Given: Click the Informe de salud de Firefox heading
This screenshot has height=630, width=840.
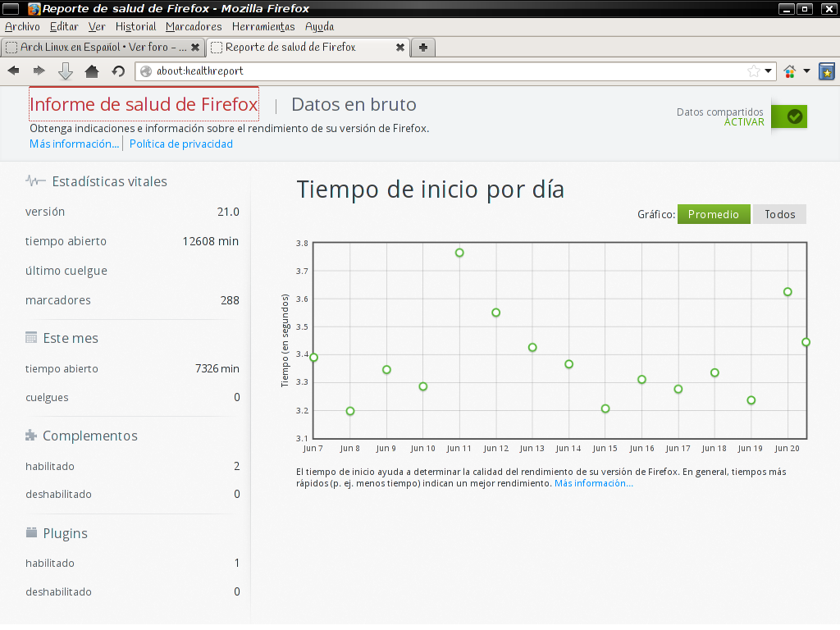Looking at the screenshot, I should coord(144,104).
